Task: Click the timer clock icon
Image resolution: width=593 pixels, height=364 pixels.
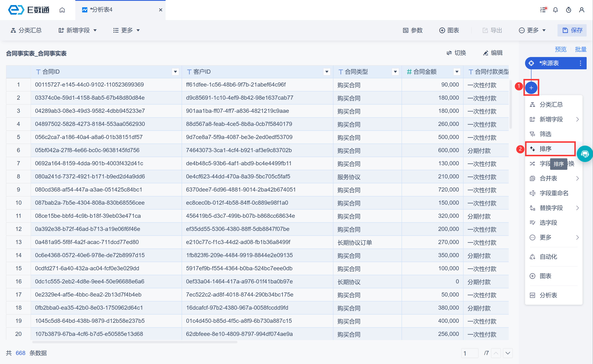Action: (568, 10)
